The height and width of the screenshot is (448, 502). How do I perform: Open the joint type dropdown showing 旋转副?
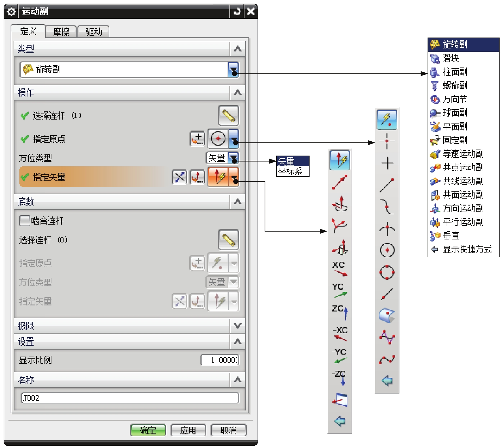(233, 70)
